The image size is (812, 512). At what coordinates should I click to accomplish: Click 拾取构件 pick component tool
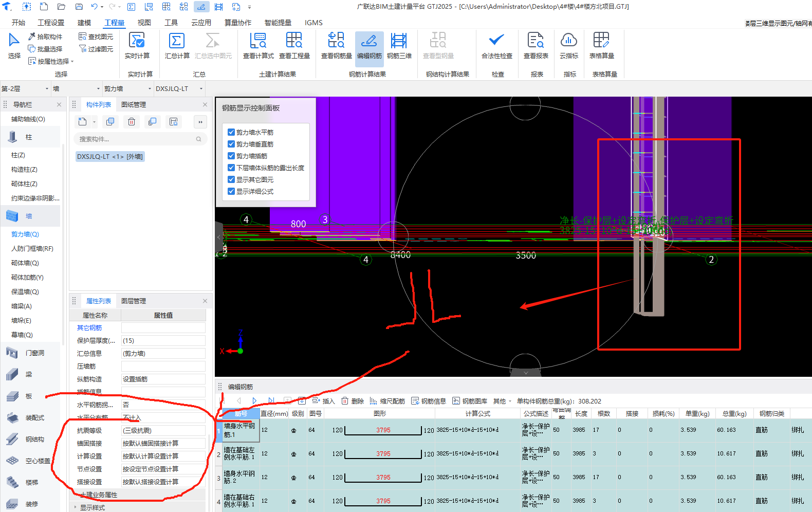click(x=45, y=36)
